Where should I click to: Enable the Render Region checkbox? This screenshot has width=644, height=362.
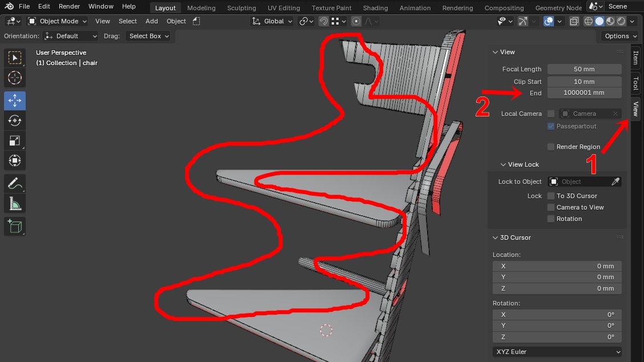click(x=551, y=147)
